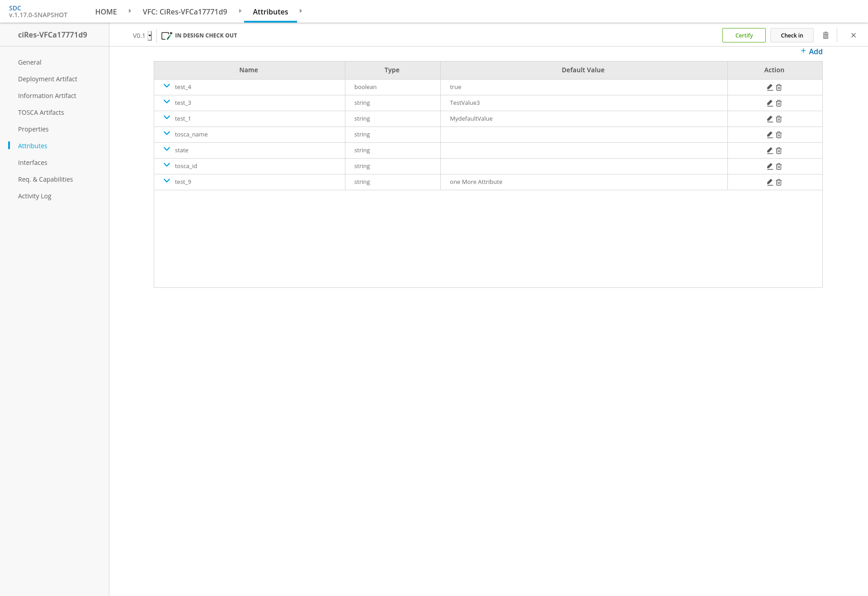Click the 'MydefaultValue' default value cell
868x596 pixels.
[584, 119]
